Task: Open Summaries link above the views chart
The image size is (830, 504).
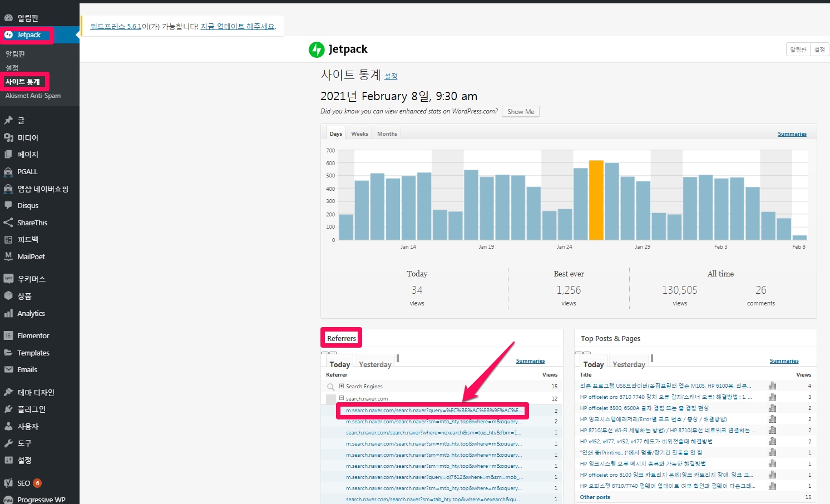Action: (x=792, y=134)
